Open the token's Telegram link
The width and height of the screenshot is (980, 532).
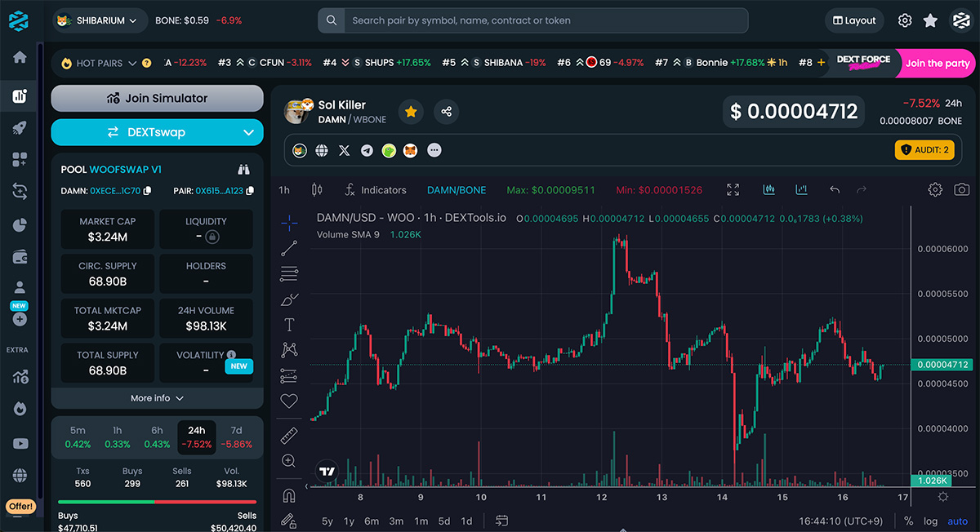click(x=367, y=151)
